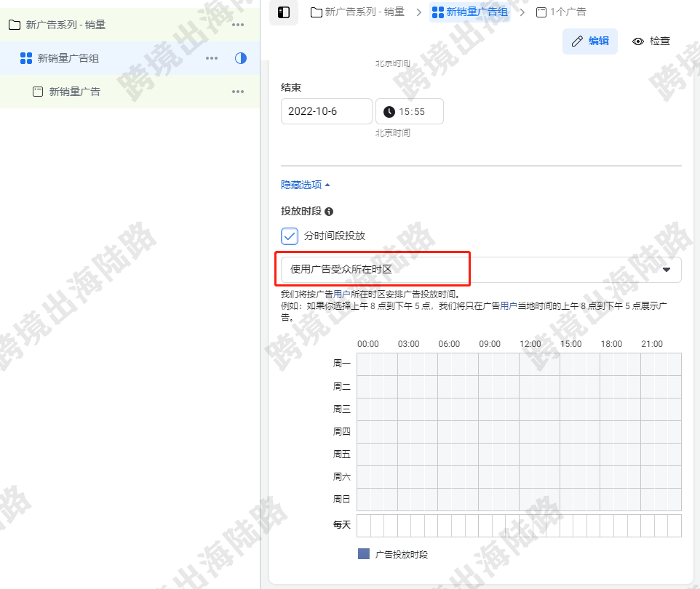This screenshot has height=589, width=700.
Task: Click first 用户 link in description
Action: pos(341,294)
